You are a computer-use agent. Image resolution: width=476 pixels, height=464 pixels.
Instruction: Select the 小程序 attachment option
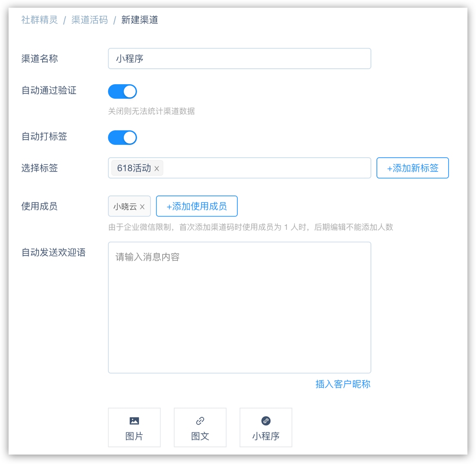pyautogui.click(x=266, y=427)
